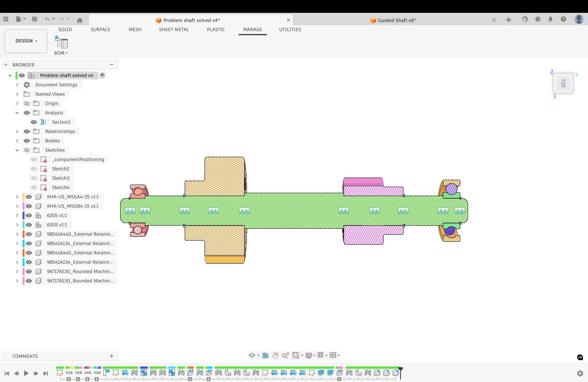Open the BOM tool
Screen dimensions: 588x382
click(x=61, y=45)
